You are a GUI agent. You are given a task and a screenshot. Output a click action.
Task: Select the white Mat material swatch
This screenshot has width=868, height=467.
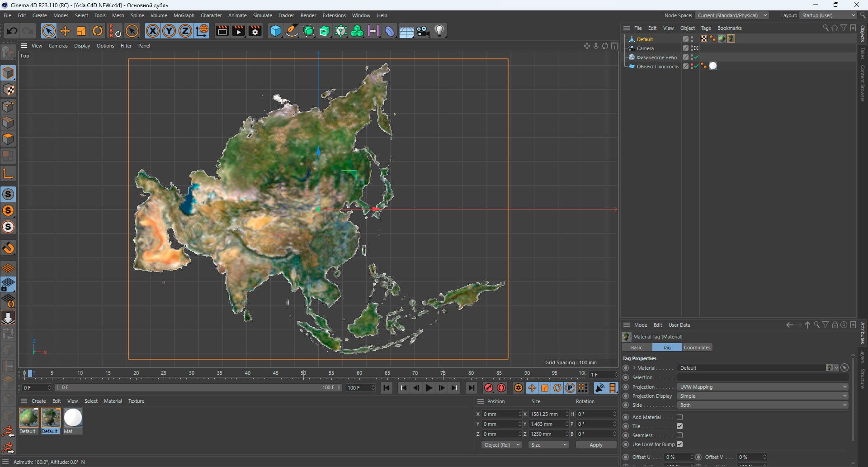point(73,418)
